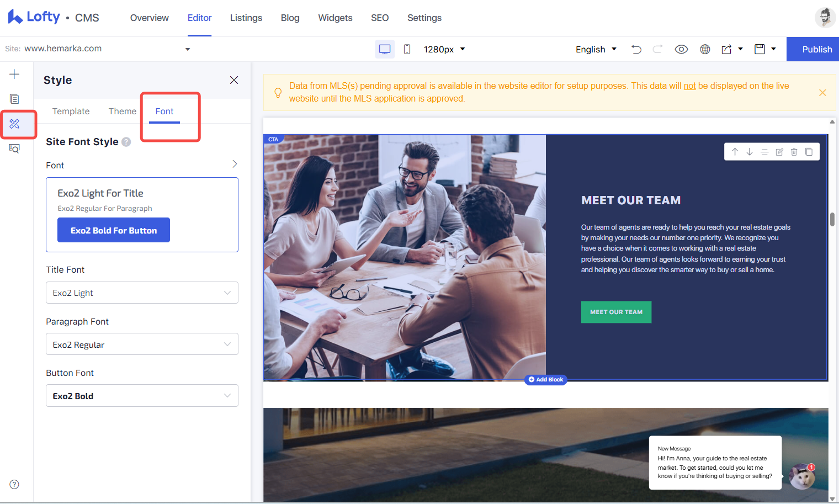The width and height of the screenshot is (839, 504).
Task: Click the page scrollbar thumb
Action: [832, 219]
